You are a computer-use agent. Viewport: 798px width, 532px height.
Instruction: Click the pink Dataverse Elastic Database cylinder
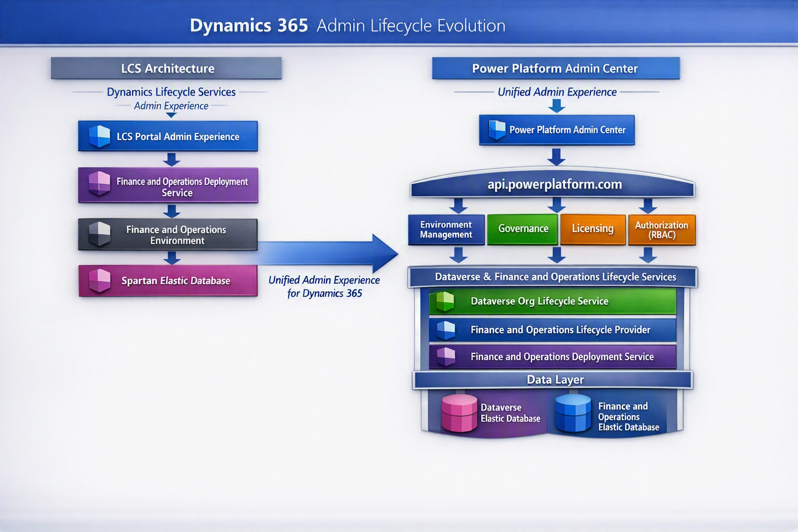coord(459,413)
